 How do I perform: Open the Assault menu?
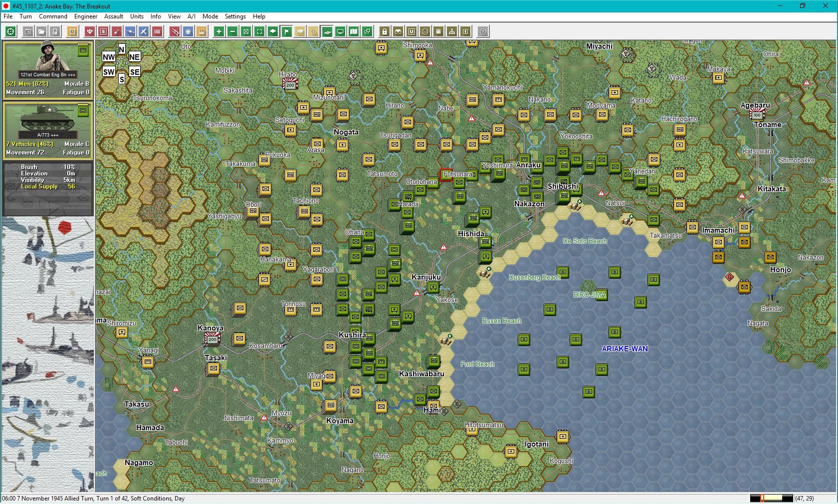[114, 16]
